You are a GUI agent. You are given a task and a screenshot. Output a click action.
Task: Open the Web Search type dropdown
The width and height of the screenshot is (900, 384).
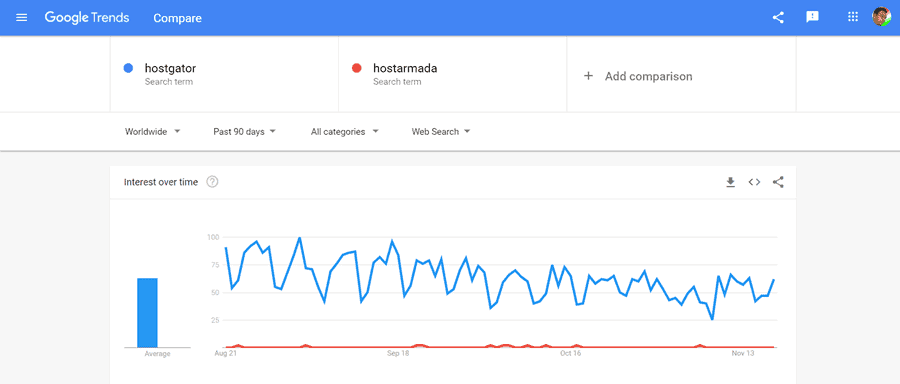pos(441,132)
